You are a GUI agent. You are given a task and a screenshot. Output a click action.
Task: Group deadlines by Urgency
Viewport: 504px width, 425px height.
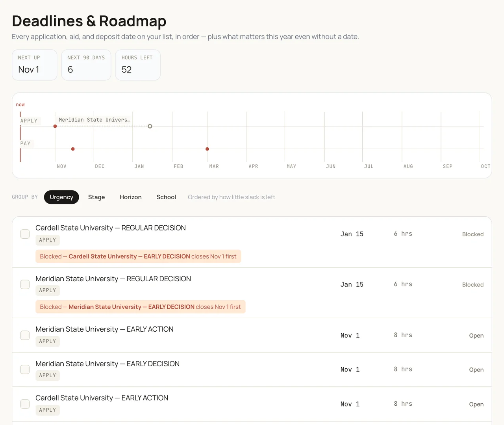pos(61,197)
